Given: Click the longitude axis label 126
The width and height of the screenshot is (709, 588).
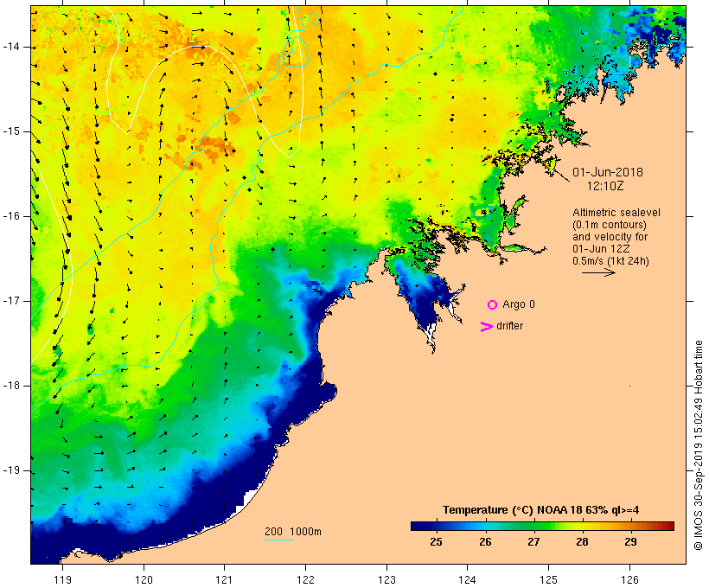Looking at the screenshot, I should click(629, 579).
